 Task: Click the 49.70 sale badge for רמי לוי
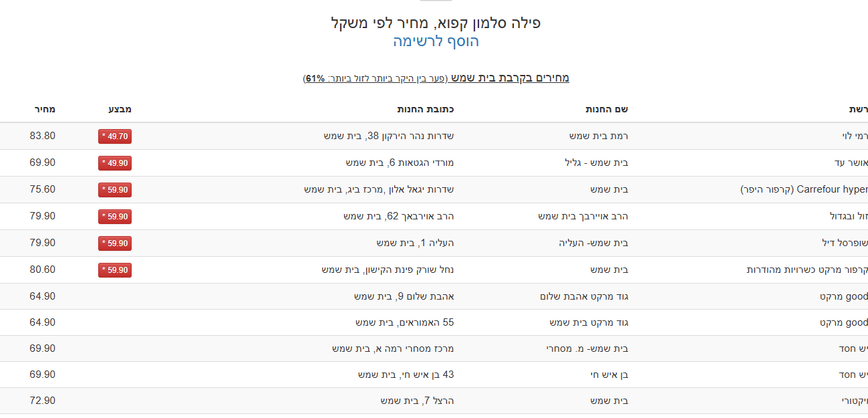coord(114,136)
